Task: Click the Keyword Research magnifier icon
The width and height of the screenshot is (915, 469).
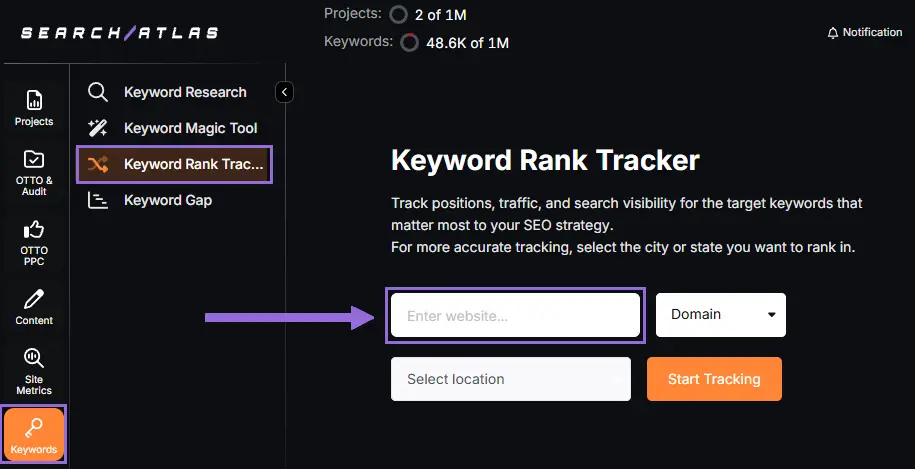Action: 97,92
